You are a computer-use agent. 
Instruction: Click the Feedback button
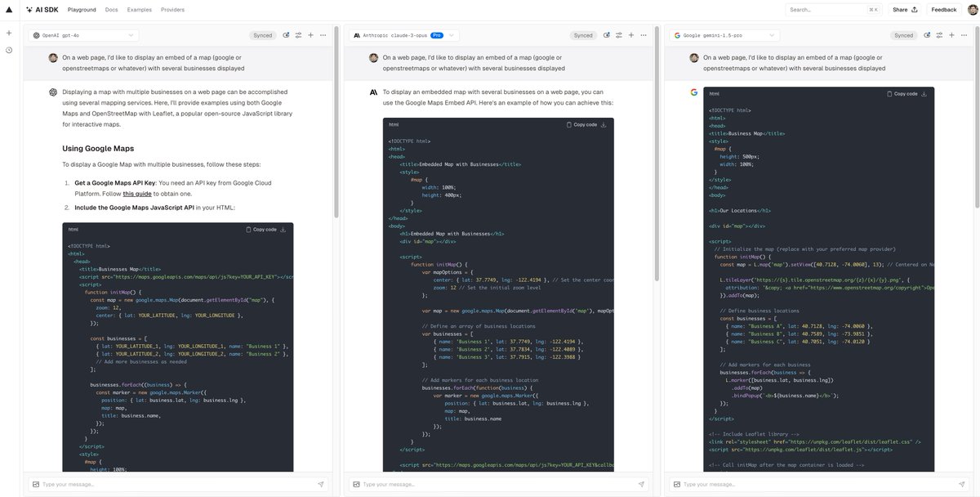[x=943, y=10]
